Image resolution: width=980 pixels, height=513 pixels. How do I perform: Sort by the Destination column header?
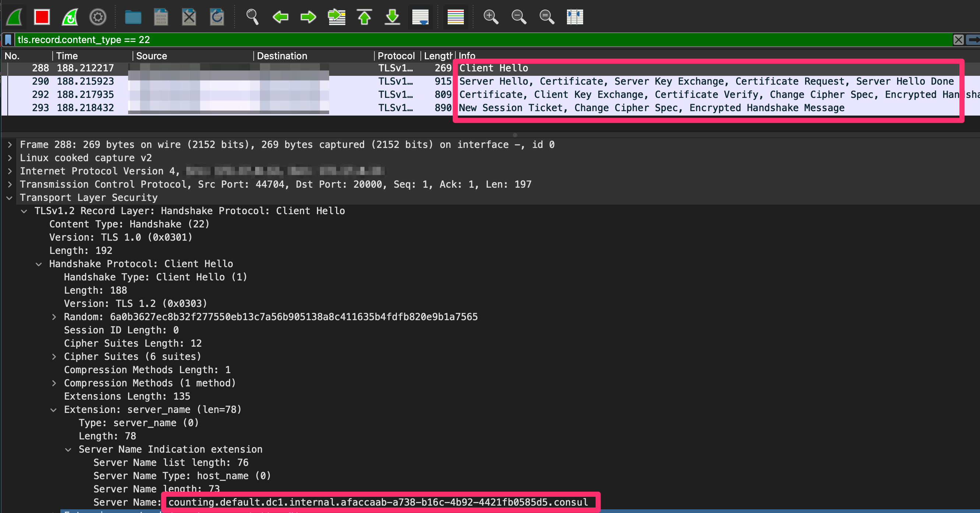click(x=282, y=56)
